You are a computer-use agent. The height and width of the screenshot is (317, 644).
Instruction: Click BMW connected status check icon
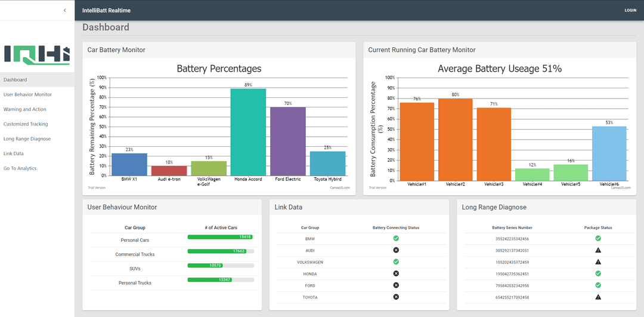(x=396, y=238)
